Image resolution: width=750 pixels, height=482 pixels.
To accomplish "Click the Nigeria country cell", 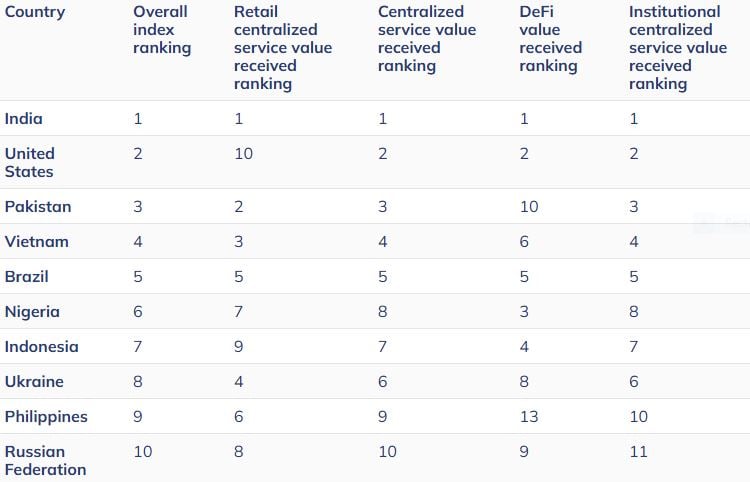I will coord(32,312).
